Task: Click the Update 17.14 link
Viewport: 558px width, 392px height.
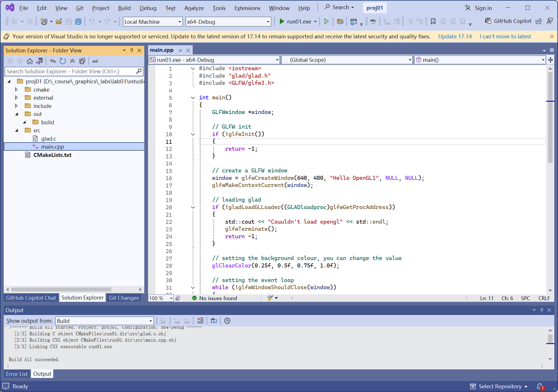Action: (x=455, y=36)
